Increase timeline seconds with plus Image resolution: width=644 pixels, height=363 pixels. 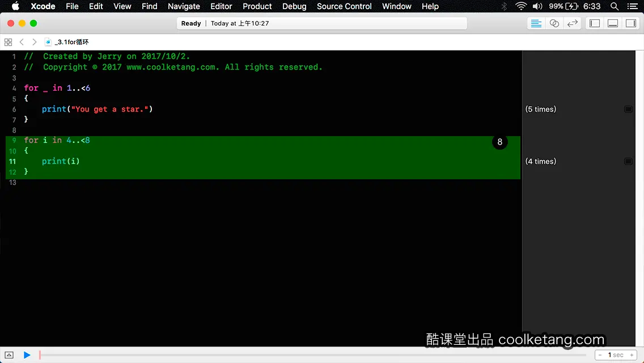[632, 355]
